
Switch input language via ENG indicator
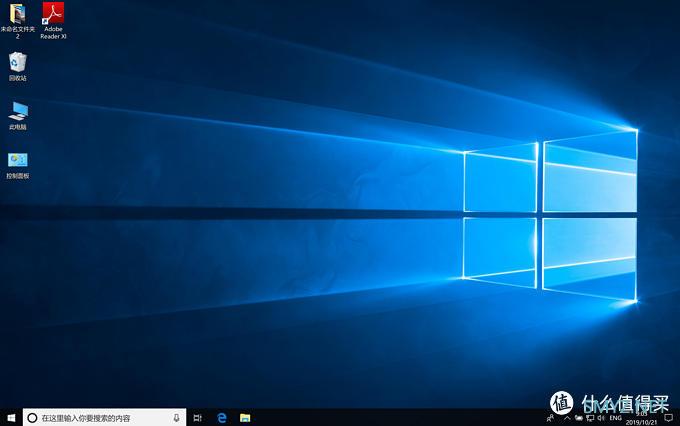coord(615,418)
